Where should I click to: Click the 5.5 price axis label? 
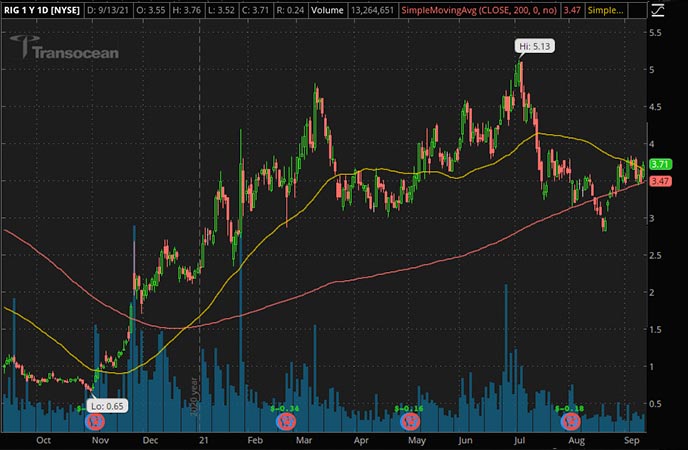tap(655, 32)
